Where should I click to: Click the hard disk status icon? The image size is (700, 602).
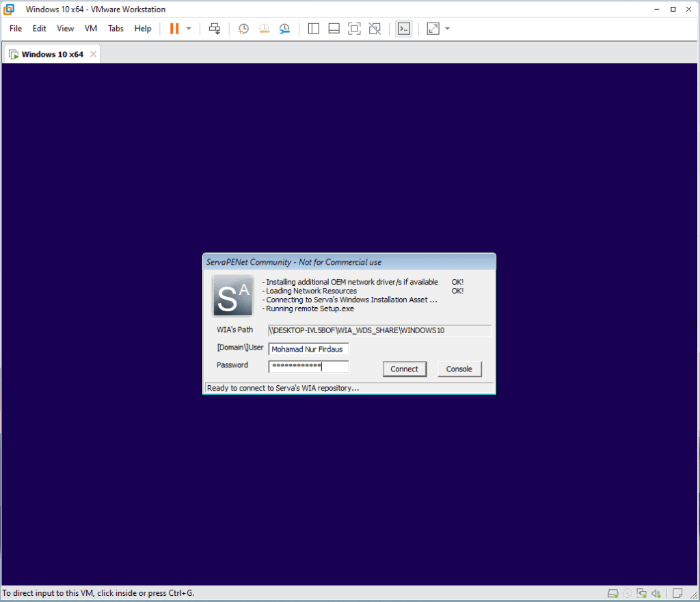(614, 593)
